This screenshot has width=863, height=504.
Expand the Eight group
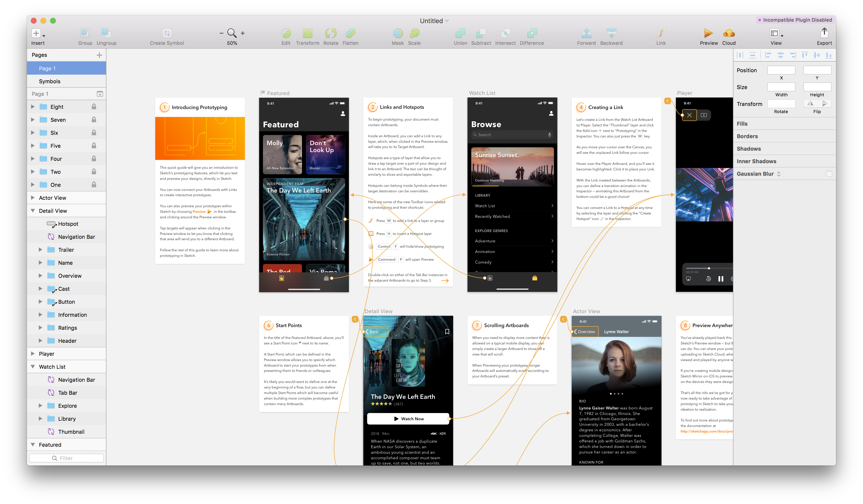point(33,107)
